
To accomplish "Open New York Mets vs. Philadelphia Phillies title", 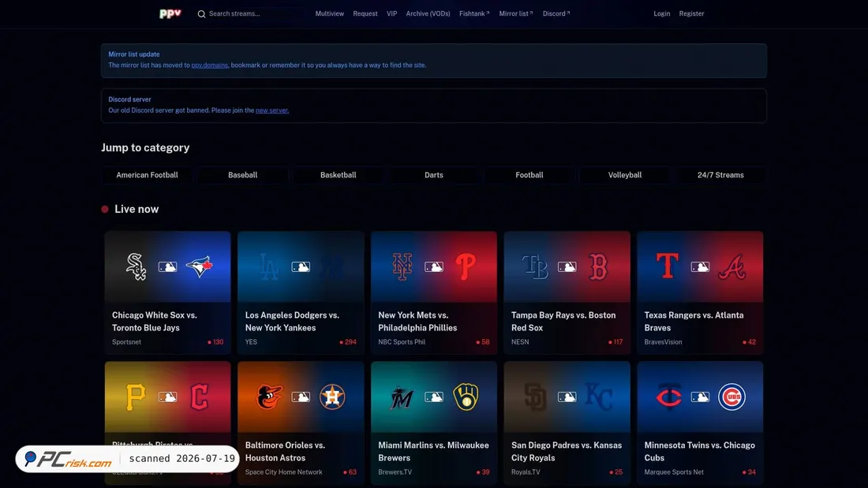I will (x=417, y=322).
